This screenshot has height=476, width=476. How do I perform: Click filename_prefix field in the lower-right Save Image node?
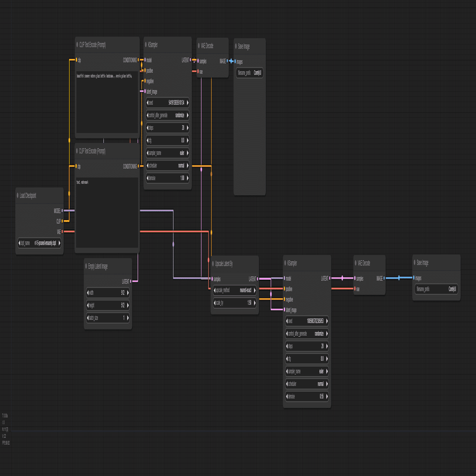pyautogui.click(x=436, y=289)
